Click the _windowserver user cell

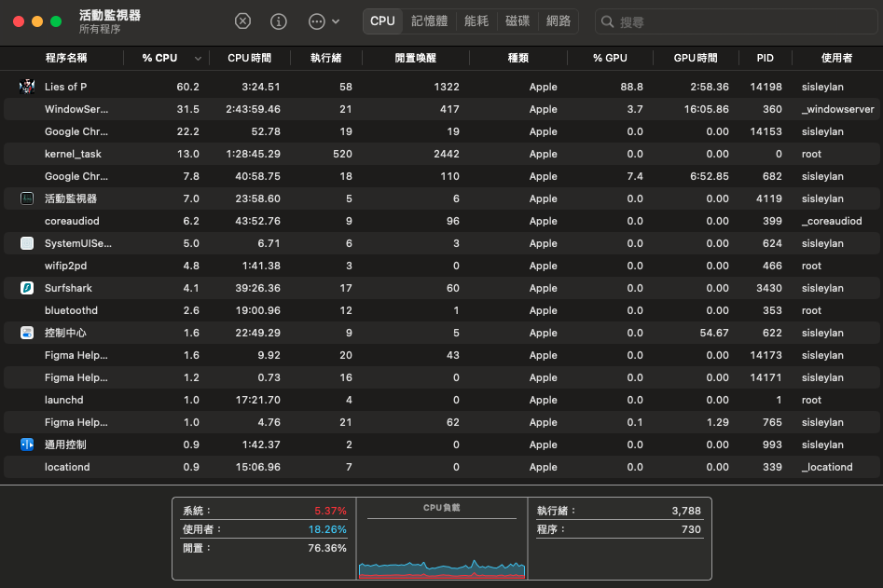tap(838, 109)
